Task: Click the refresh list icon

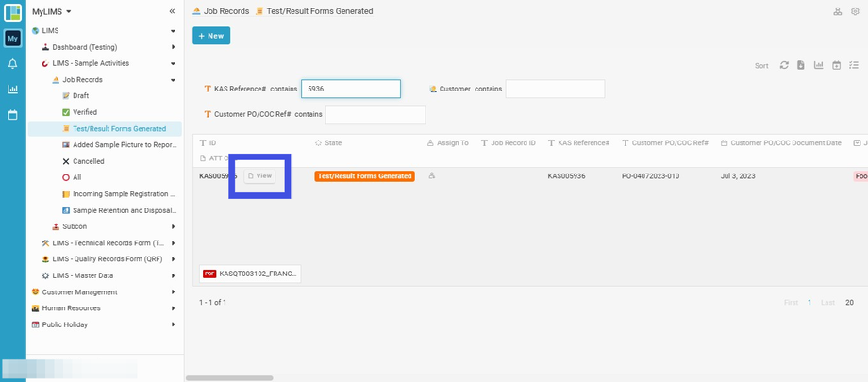Action: pyautogui.click(x=783, y=65)
